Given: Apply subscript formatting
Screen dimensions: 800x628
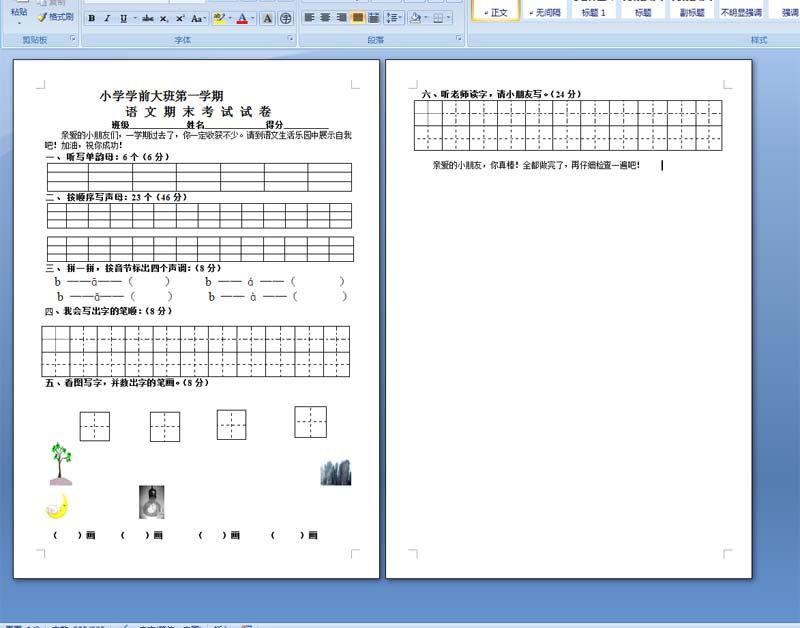Looking at the screenshot, I should tap(164, 18).
